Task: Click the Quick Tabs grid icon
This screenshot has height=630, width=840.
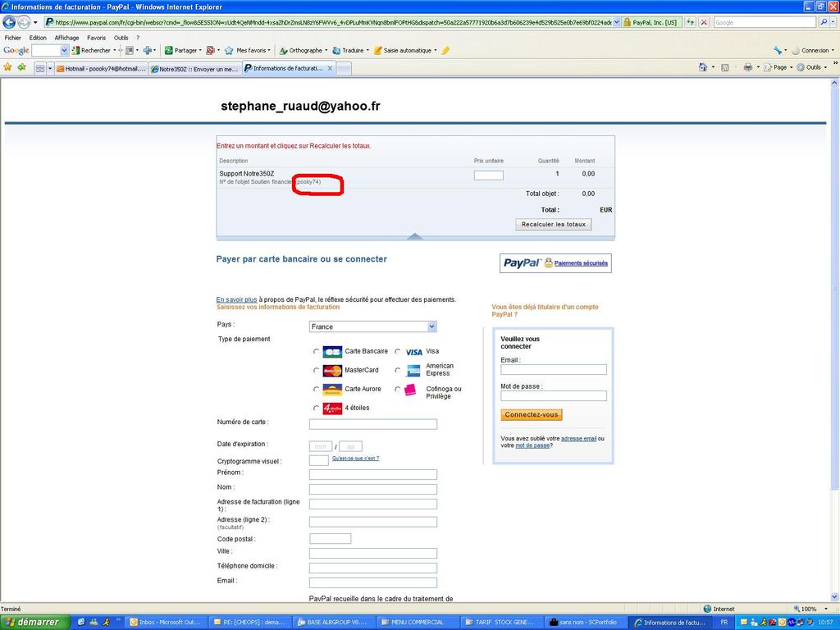Action: click(39, 69)
